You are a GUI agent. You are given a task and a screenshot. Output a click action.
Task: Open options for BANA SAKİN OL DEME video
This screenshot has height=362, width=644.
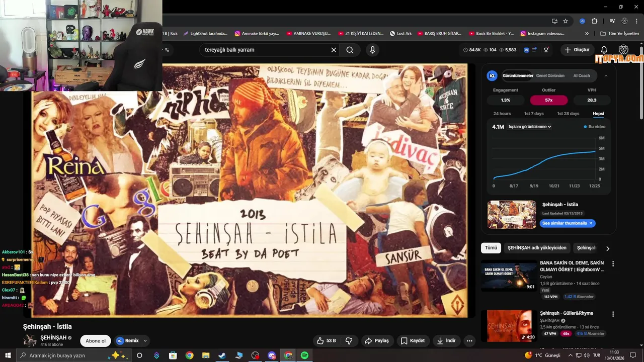[x=613, y=263]
